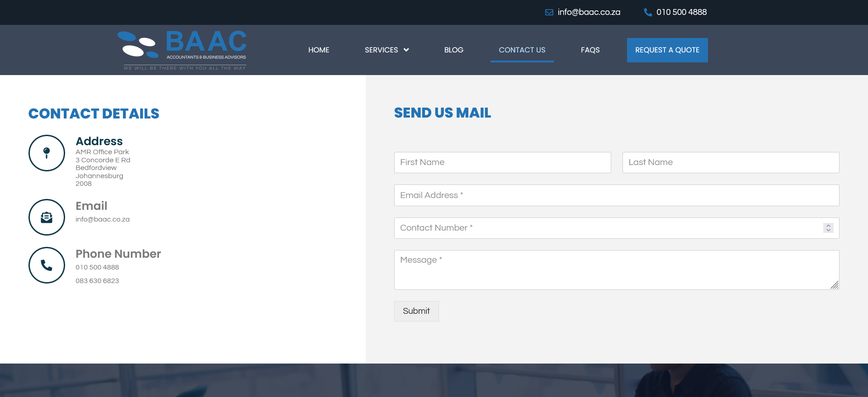Focus the Last Name field
The height and width of the screenshot is (397, 868).
tap(731, 162)
